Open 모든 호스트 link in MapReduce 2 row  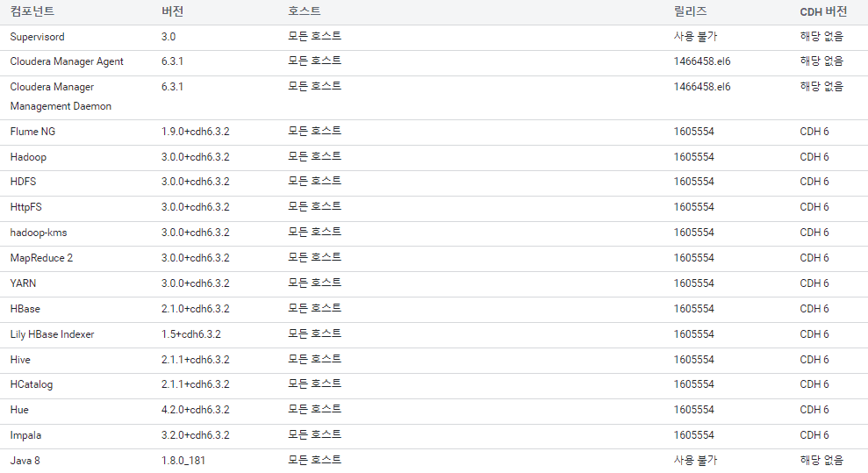click(314, 257)
